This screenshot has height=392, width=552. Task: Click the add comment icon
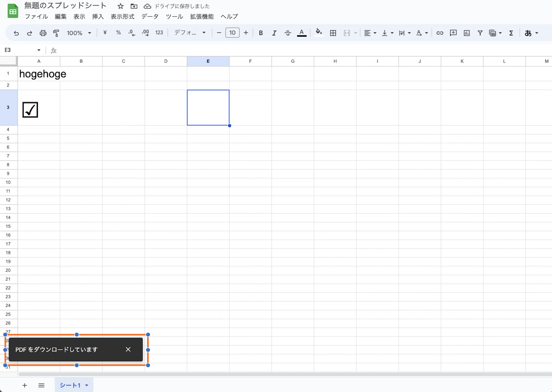pos(453,33)
